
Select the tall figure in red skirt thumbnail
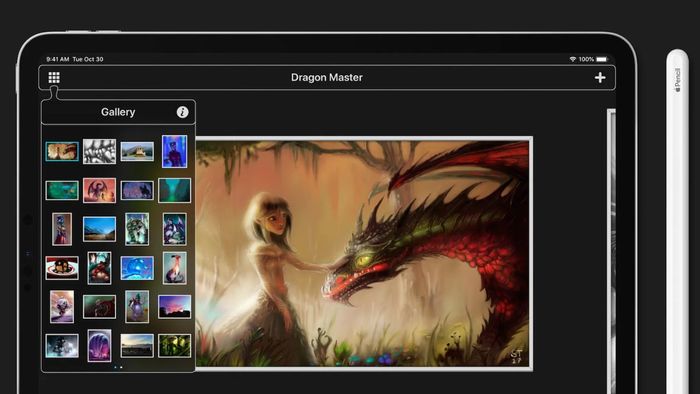click(x=62, y=229)
